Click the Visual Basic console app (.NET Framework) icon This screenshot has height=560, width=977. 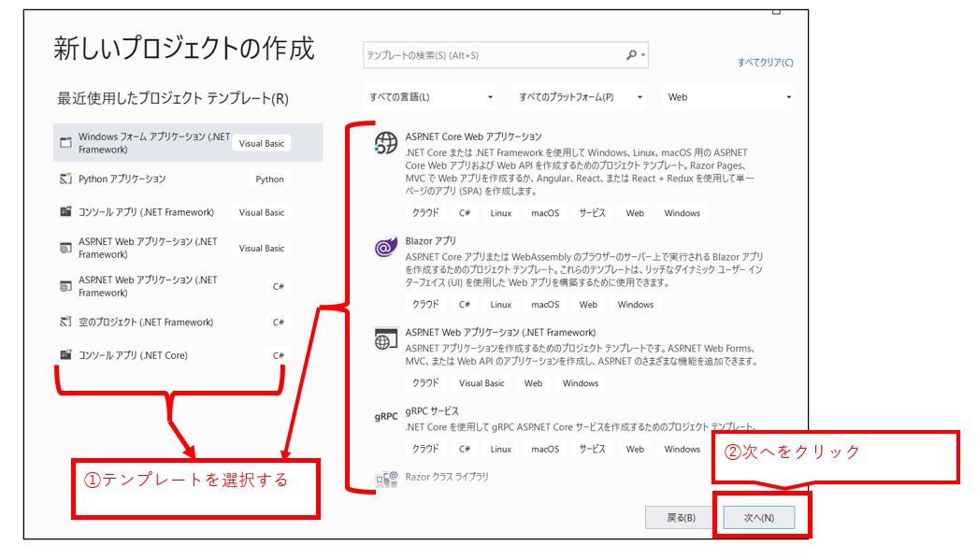[x=65, y=212]
